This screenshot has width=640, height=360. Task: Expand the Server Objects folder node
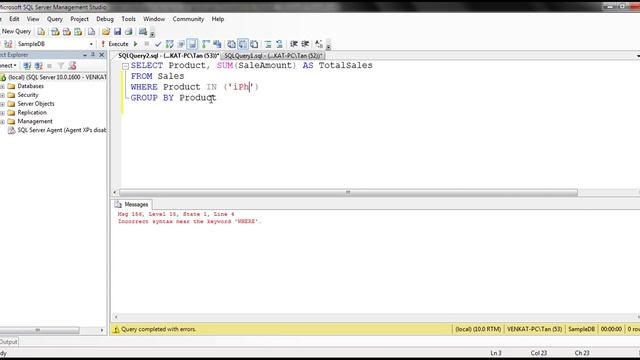click(x=2, y=104)
